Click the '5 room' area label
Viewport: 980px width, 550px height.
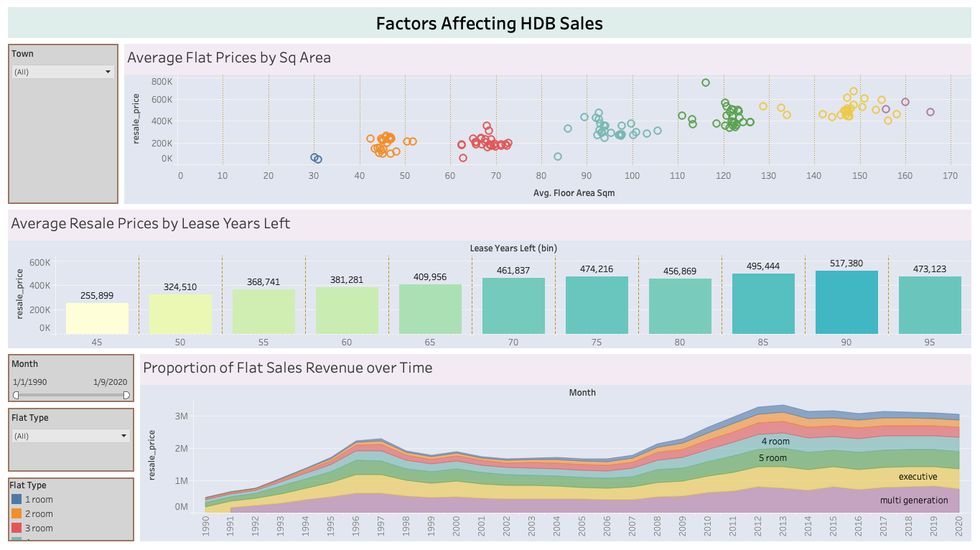point(773,458)
